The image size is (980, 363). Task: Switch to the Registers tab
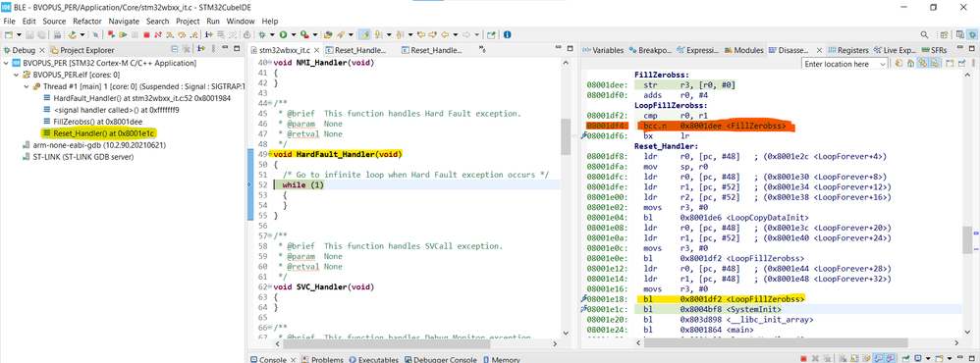click(848, 50)
